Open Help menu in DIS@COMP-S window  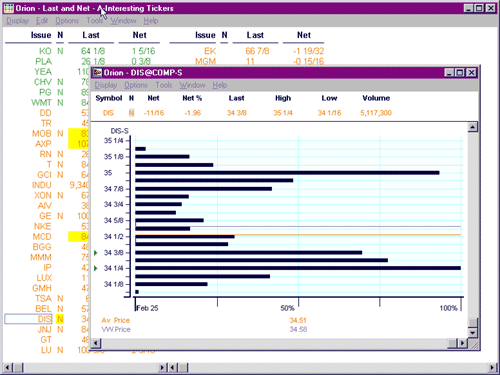220,85
